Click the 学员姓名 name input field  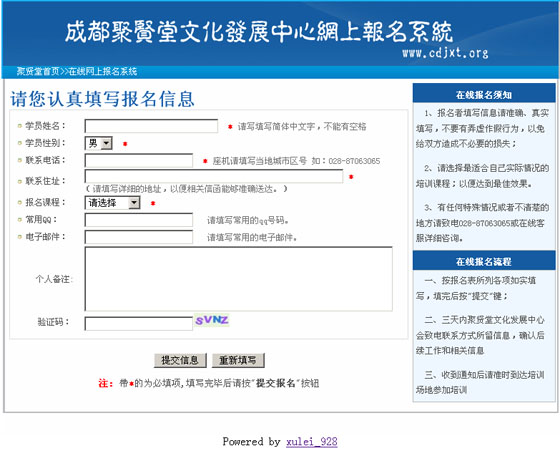(151, 126)
